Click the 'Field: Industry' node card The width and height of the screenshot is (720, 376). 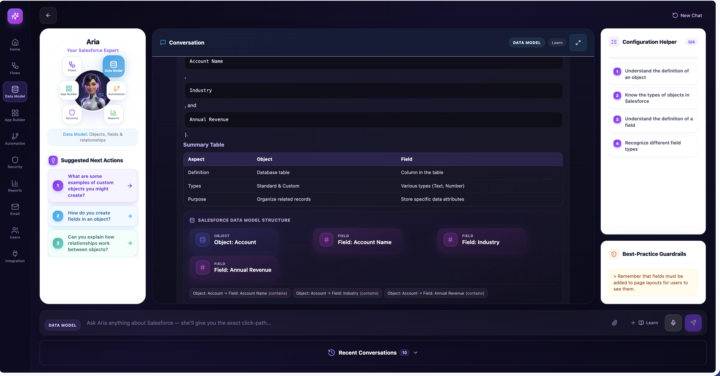(482, 240)
